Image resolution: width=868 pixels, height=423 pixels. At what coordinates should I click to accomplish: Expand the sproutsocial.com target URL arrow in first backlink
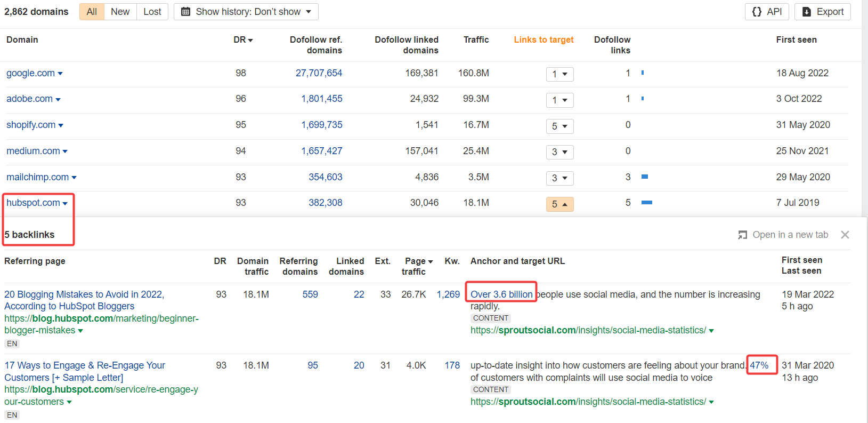pyautogui.click(x=711, y=331)
